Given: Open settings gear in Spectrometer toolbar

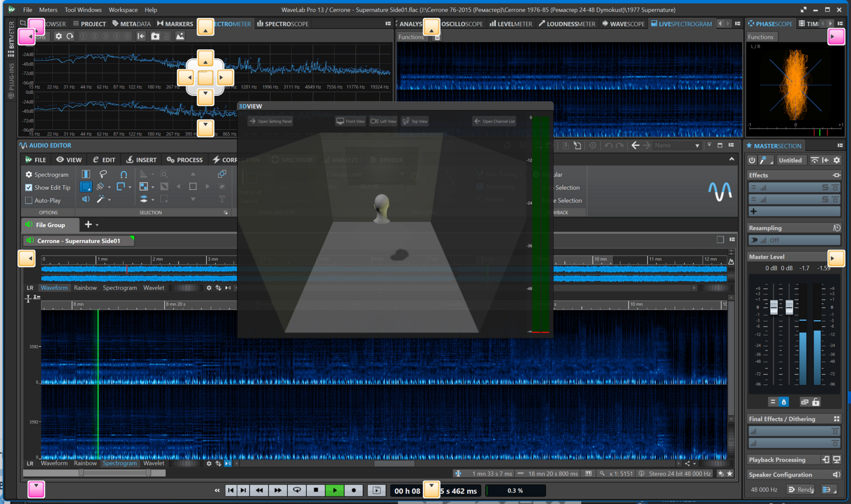Looking at the screenshot, I should [58, 36].
